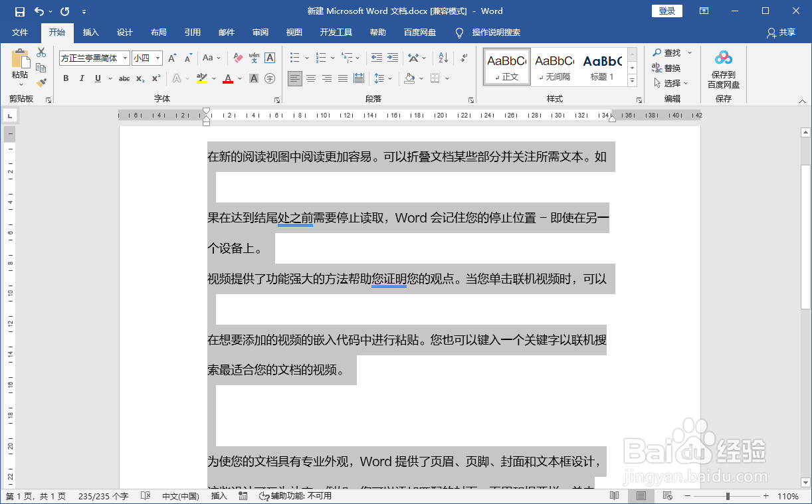Toggle left alignment button
Image resolution: width=812 pixels, height=504 pixels.
click(x=295, y=78)
